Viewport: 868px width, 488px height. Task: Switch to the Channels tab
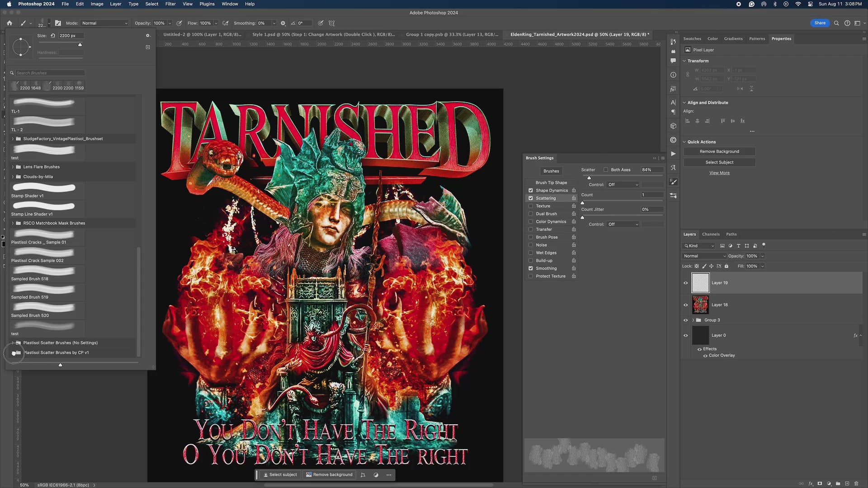711,234
